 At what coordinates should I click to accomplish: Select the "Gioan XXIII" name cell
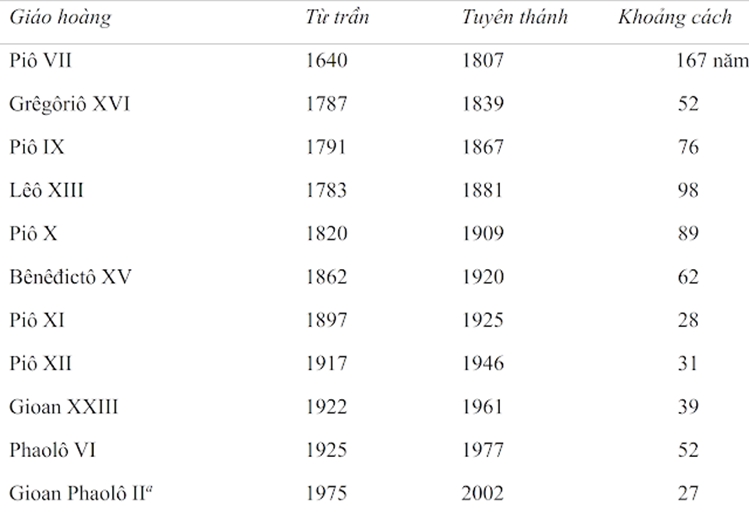[64, 407]
